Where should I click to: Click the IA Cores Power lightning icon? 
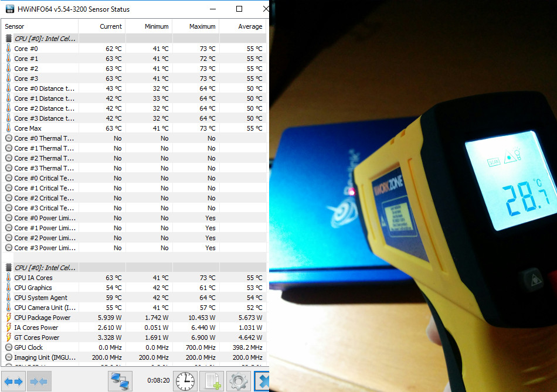click(9, 328)
